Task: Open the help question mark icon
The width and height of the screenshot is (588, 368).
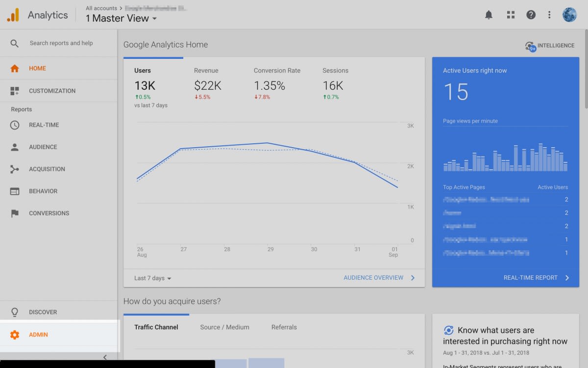Action: (531, 15)
